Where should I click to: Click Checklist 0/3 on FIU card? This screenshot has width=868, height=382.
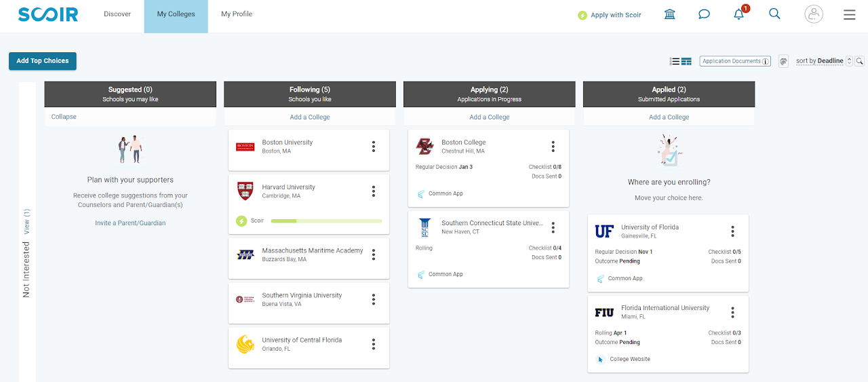(725, 333)
